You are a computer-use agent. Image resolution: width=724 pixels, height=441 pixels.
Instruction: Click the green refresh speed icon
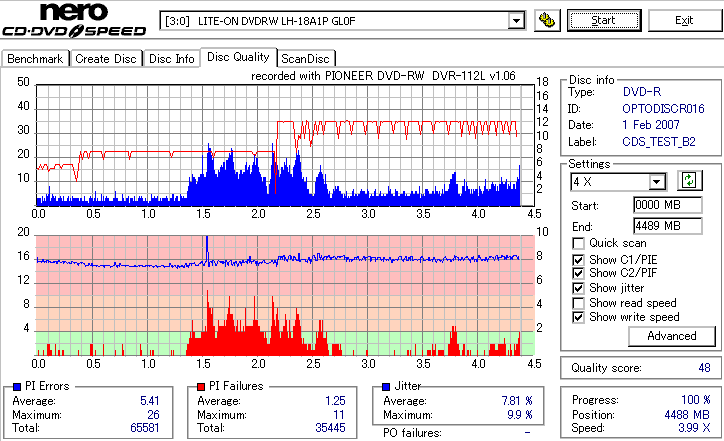689,181
